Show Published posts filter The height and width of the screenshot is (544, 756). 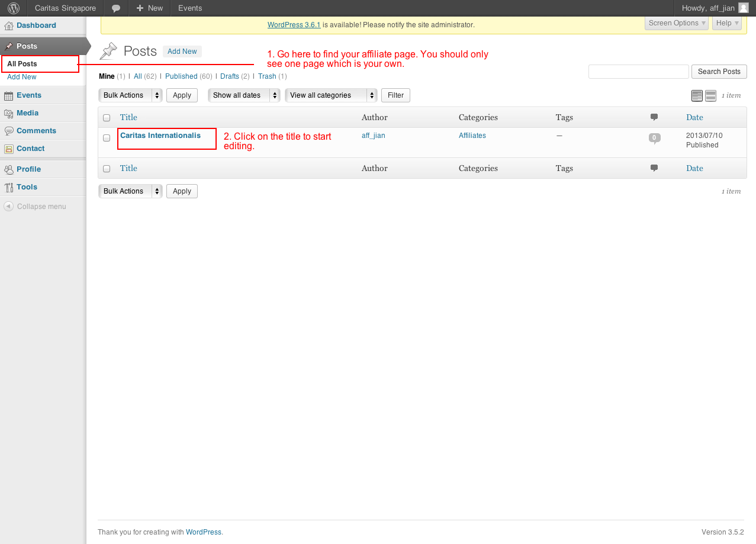[181, 76]
